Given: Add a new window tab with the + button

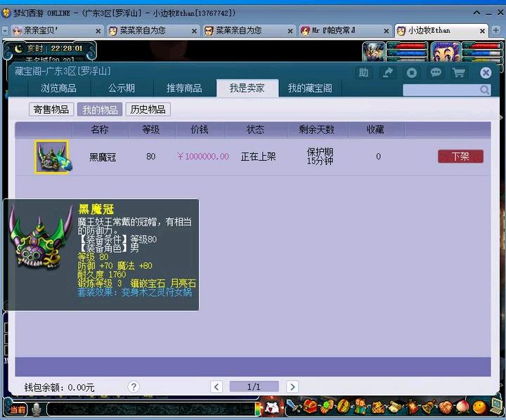Looking at the screenshot, I should click(x=495, y=30).
